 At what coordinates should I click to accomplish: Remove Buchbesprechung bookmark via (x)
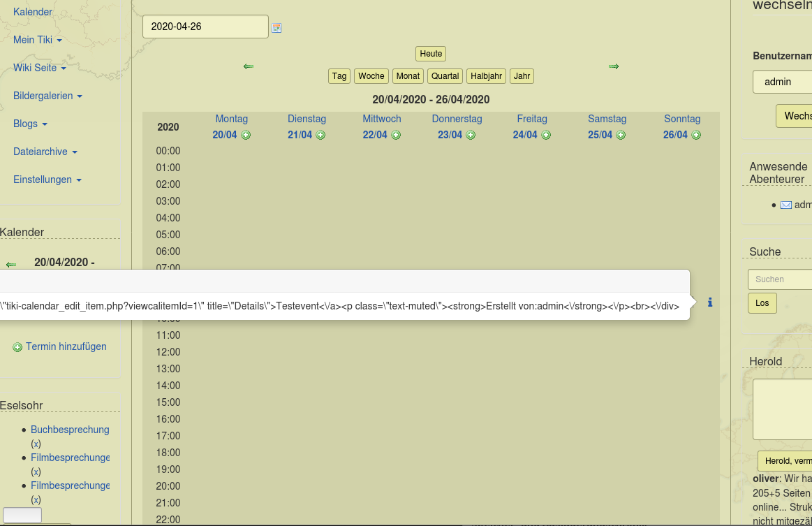[36, 444]
